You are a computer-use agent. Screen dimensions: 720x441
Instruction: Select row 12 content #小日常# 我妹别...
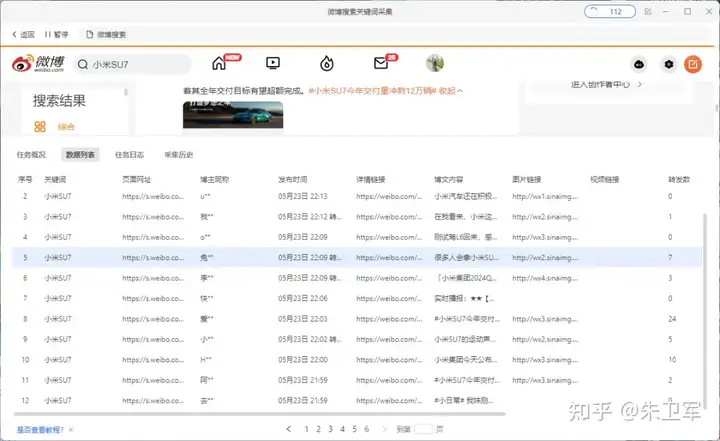[464, 401]
